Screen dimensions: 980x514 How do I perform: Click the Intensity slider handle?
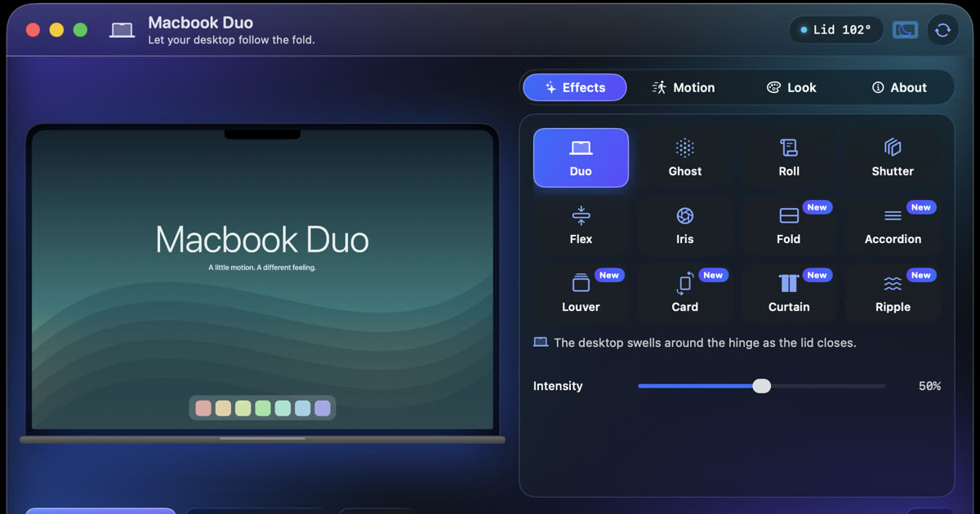point(761,386)
